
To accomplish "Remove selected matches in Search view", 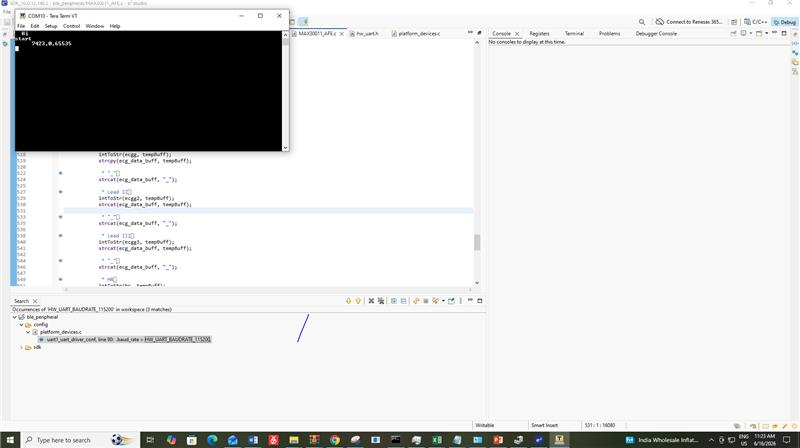I will [371, 301].
